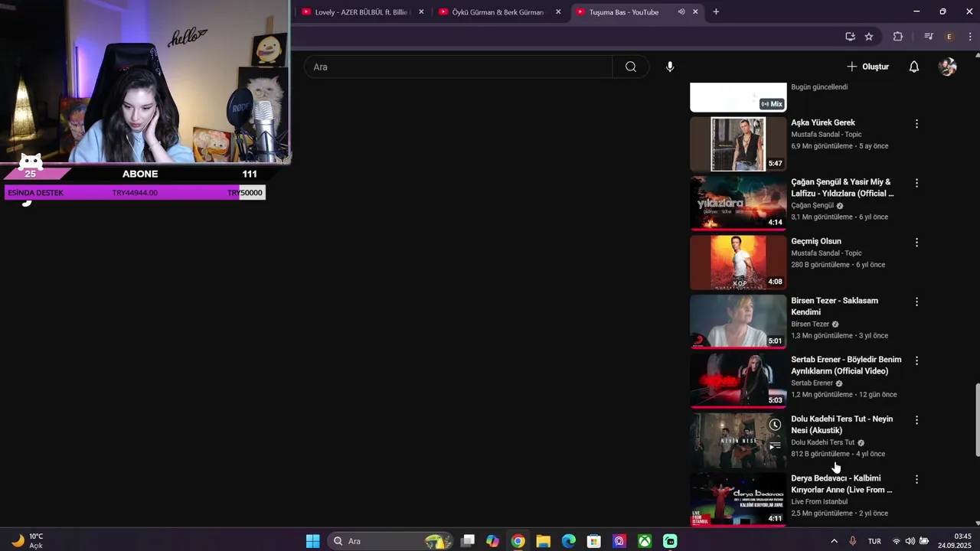This screenshot has width=980, height=551.
Task: Go to Birsen Tezer channel name
Action: (x=810, y=324)
